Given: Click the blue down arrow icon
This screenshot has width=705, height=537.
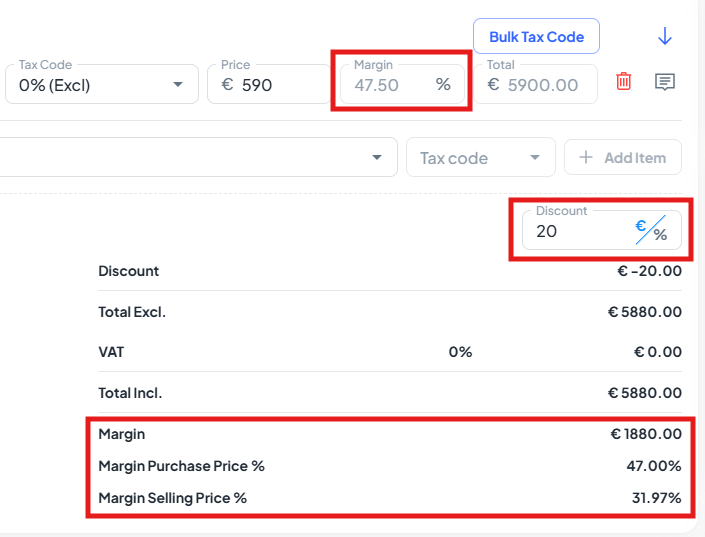Looking at the screenshot, I should pos(665,36).
